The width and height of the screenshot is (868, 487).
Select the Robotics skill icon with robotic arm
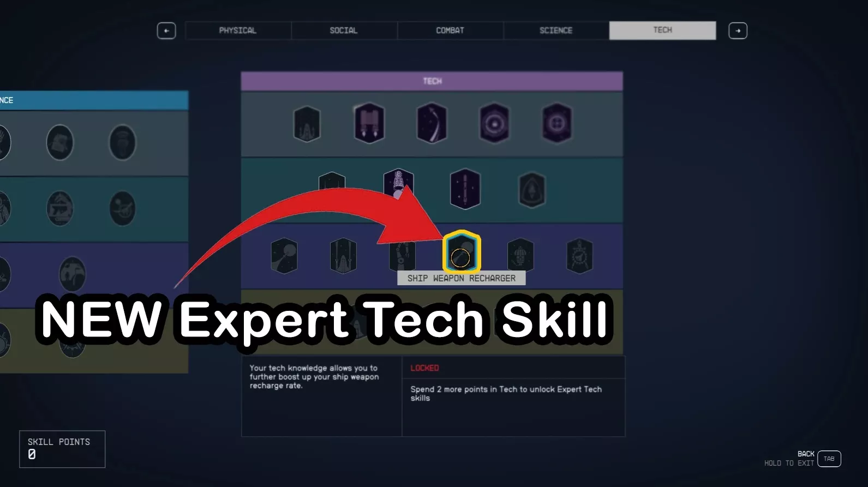[x=402, y=255]
